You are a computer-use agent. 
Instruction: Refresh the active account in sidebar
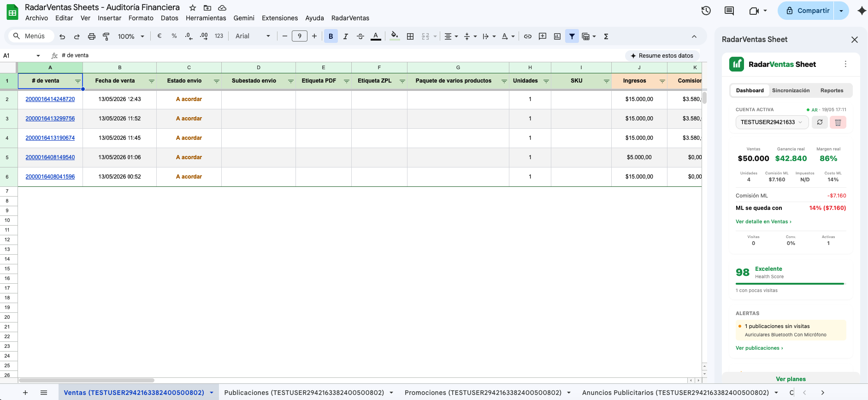820,122
